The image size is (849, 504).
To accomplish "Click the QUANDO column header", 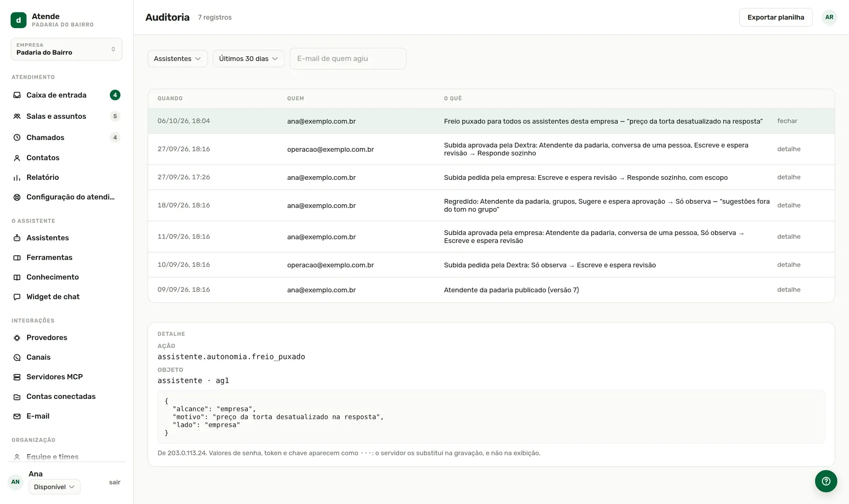I will tap(170, 98).
